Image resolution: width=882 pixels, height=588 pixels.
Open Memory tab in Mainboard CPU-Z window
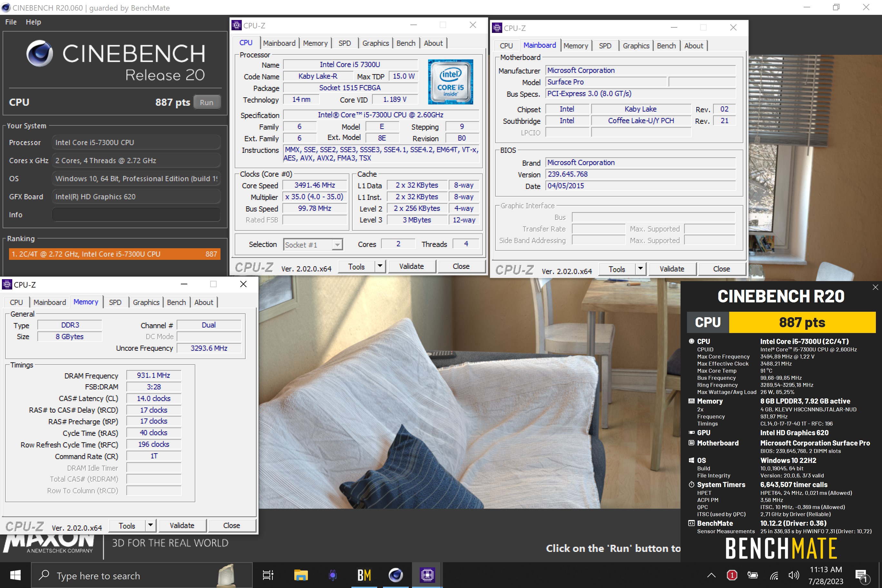[576, 46]
